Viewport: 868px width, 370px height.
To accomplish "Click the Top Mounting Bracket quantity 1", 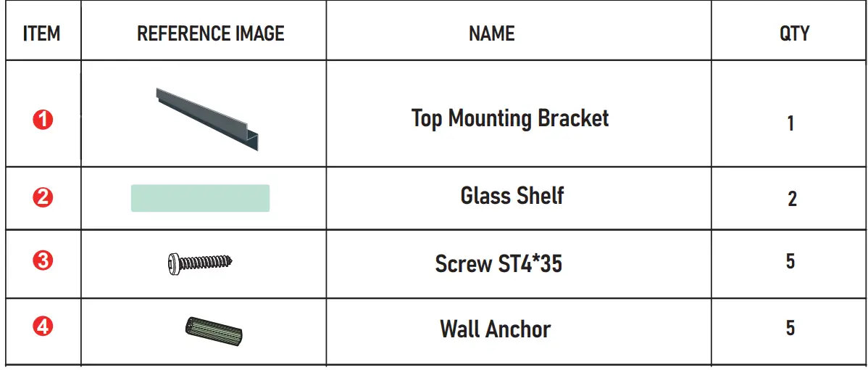I will [791, 123].
